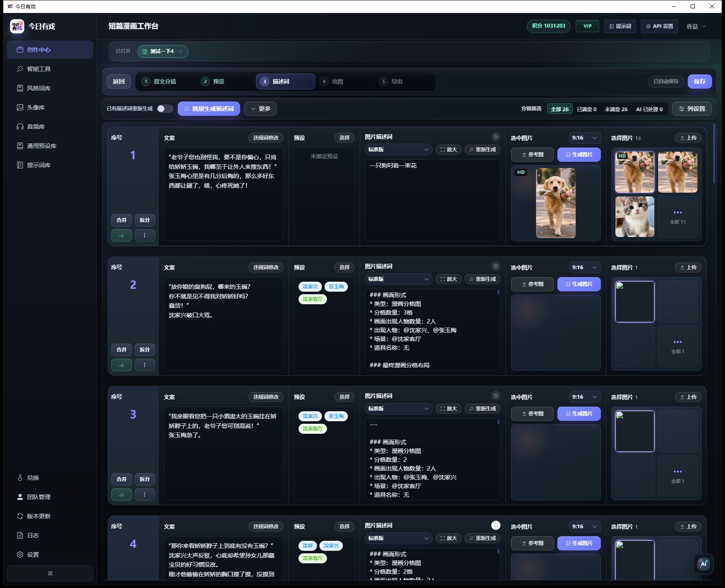Open the 9:16 ratio dropdown in row 2

585,267
